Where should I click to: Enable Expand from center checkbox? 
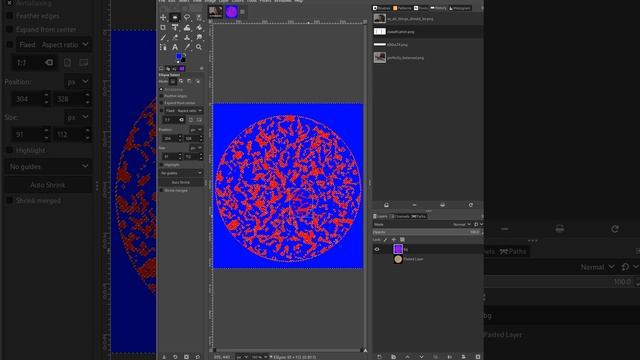pos(161,103)
